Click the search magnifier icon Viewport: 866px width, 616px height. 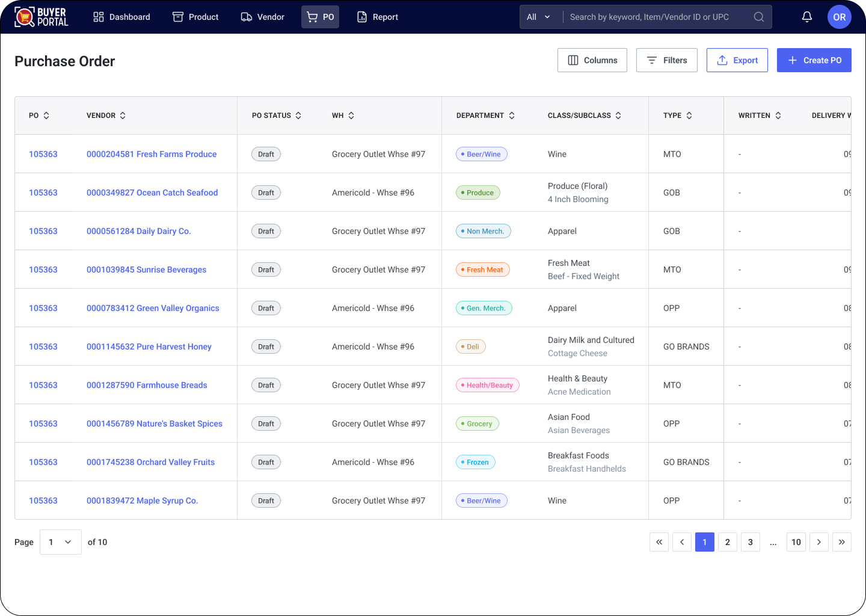(759, 17)
